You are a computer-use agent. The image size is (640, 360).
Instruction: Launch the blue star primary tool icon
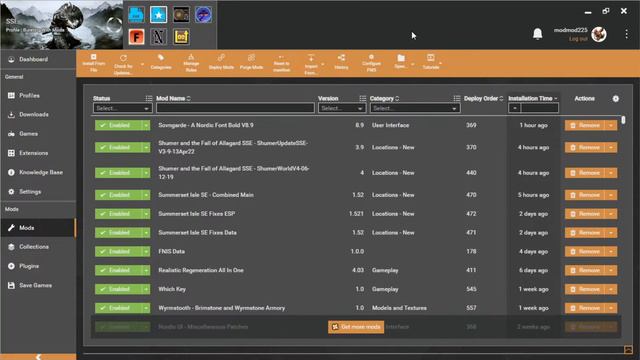pos(158,15)
